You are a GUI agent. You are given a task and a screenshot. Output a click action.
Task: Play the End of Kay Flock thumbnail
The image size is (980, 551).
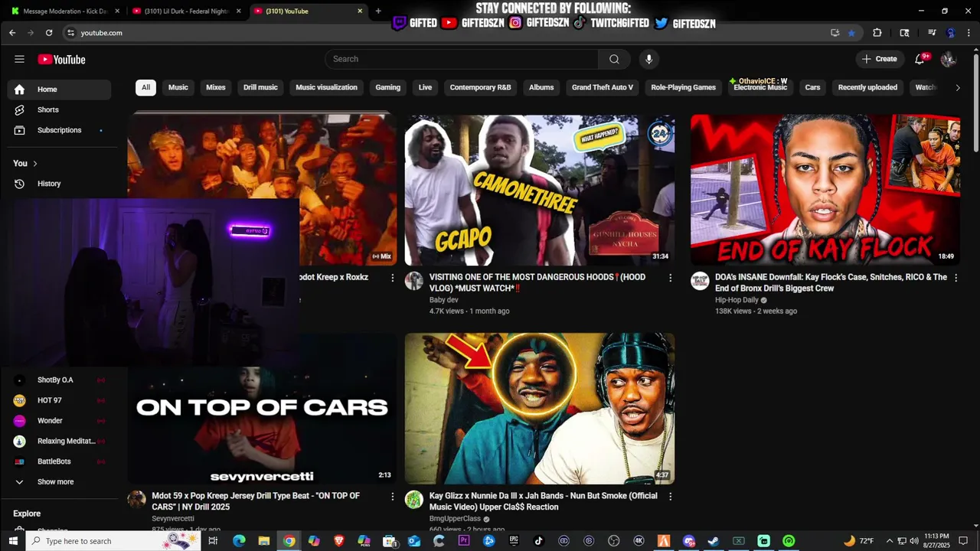point(825,190)
